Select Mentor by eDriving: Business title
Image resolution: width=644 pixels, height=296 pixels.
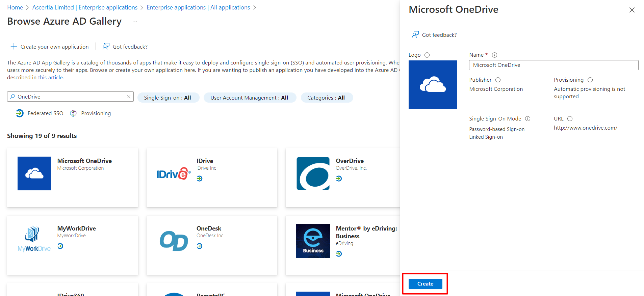pos(366,232)
